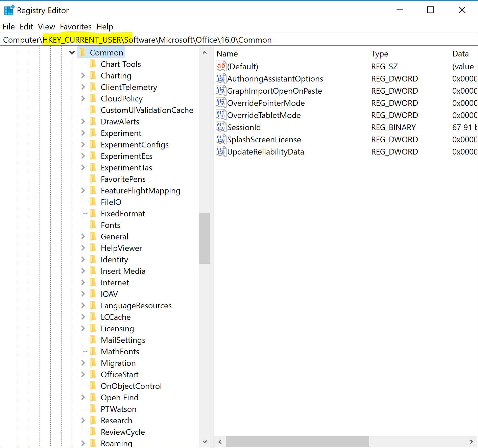This screenshot has width=478, height=448.
Task: Select the ExperimentEcs key
Action: coord(126,156)
